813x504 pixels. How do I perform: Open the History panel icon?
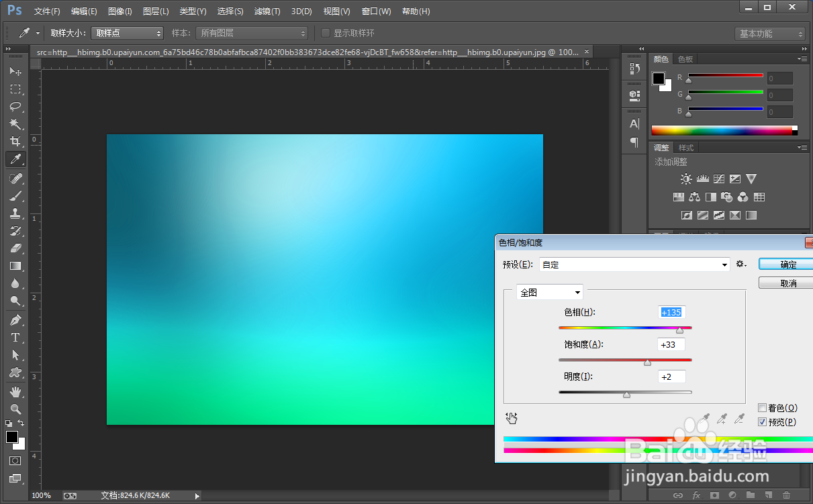pos(634,68)
